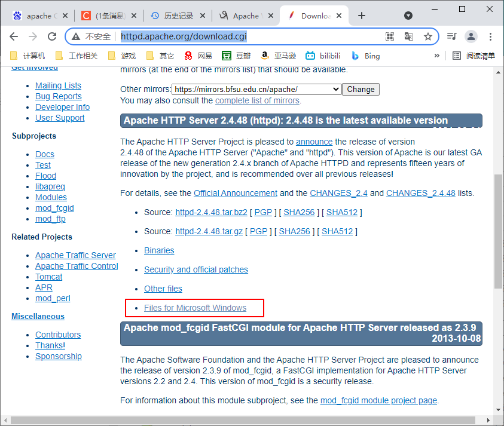Bookmark this page with the star icon
Image resolution: width=504 pixels, height=426 pixels.
point(429,36)
